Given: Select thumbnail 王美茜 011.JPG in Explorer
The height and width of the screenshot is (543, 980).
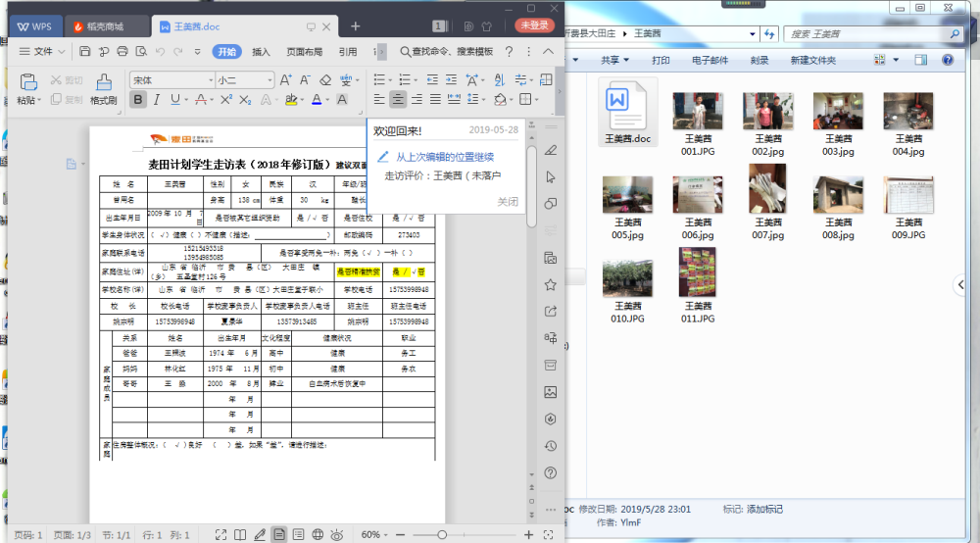Looking at the screenshot, I should tap(698, 285).
